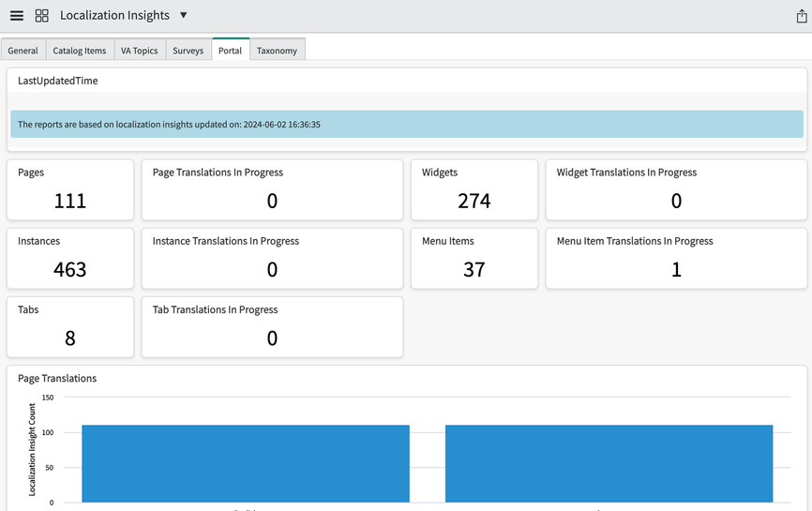
Task: Open Menu Item Translations In Progress value 1
Action: click(676, 270)
